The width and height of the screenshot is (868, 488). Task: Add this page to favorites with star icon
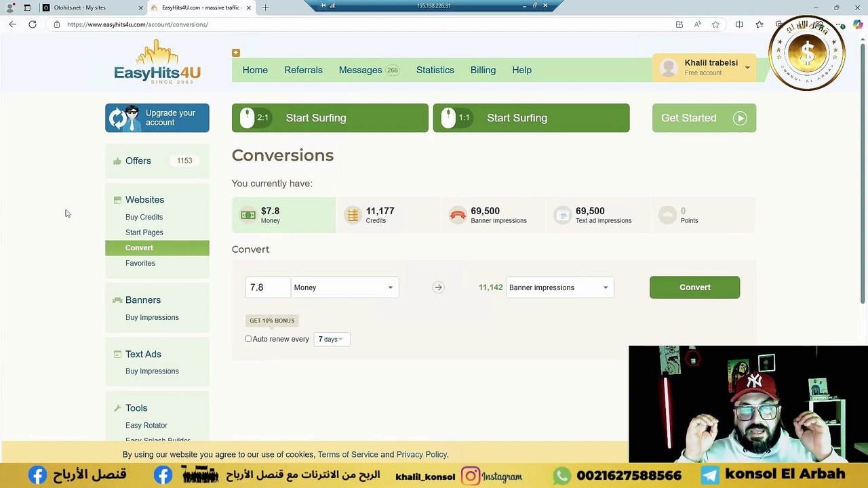pos(715,24)
